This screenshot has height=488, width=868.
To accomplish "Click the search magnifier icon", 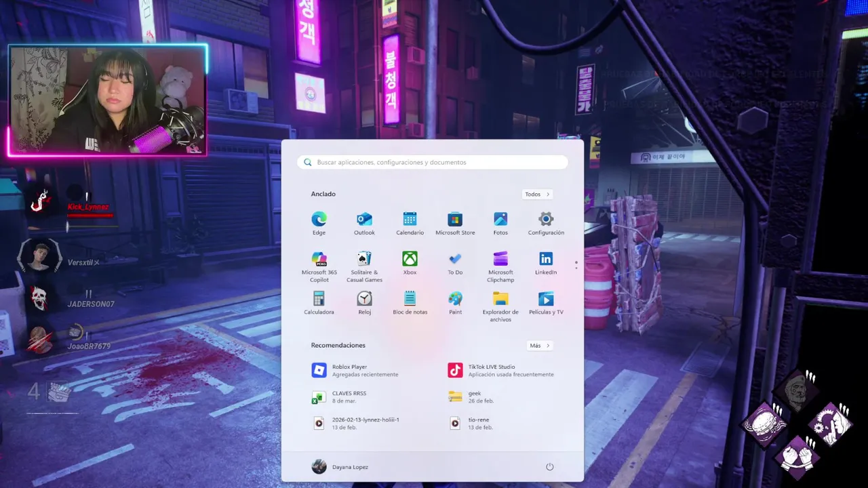I will click(308, 162).
